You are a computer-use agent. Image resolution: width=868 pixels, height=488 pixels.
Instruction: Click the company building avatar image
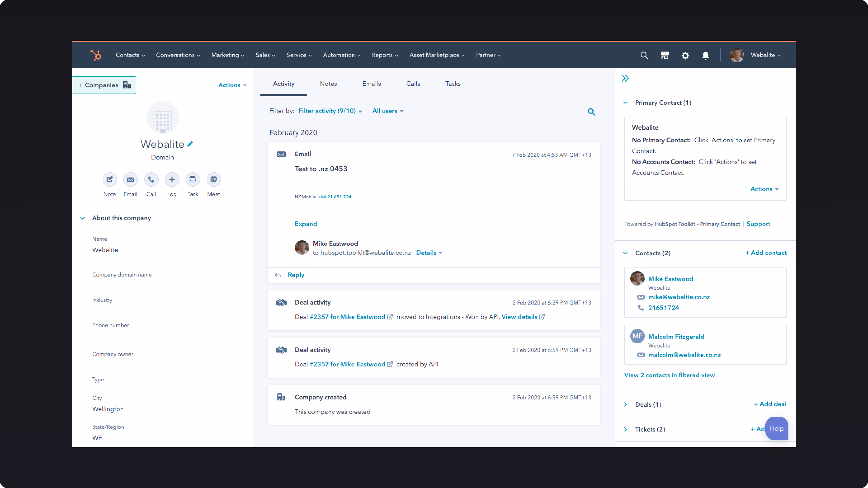tap(163, 117)
